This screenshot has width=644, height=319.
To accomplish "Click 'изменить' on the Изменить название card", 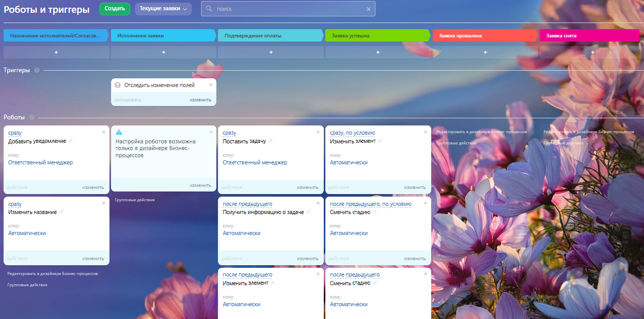I will pyautogui.click(x=93, y=258).
